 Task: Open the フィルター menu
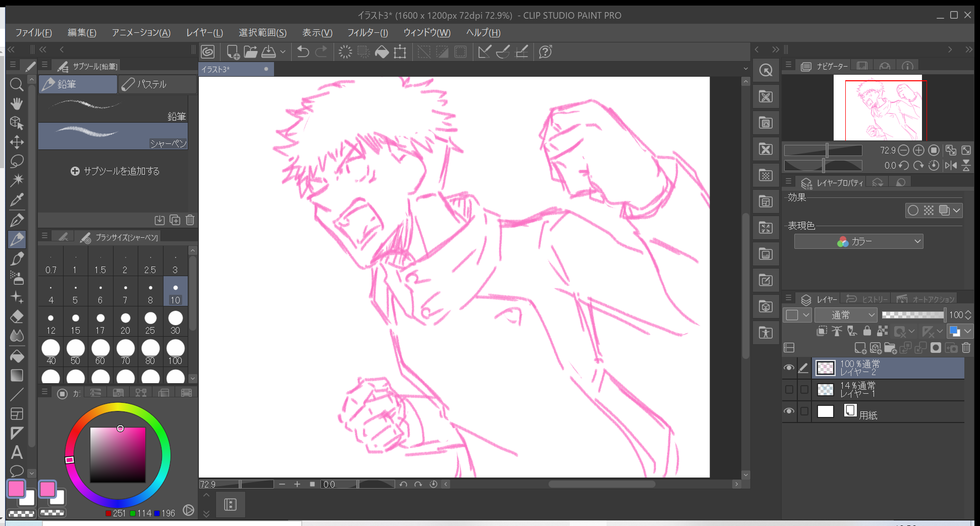point(367,33)
